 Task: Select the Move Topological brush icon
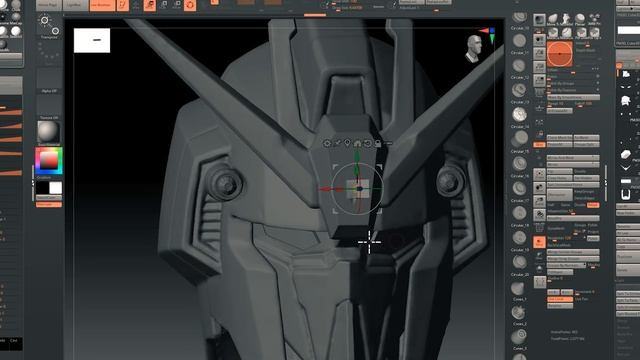[x=552, y=19]
